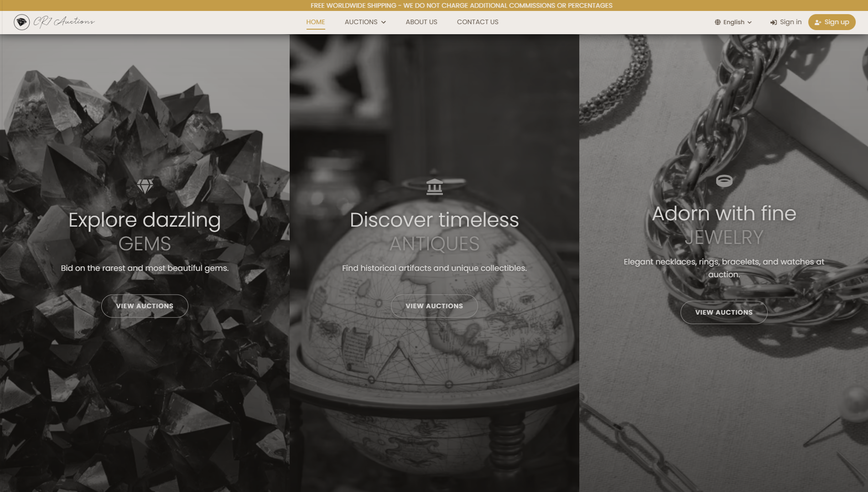Navigate to Contact Us
868x492 pixels.
477,22
